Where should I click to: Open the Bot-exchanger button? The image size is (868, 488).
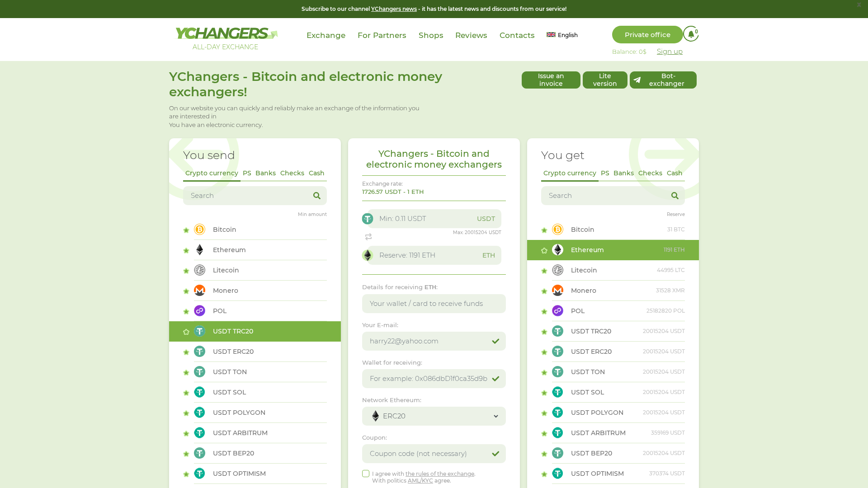pyautogui.click(x=663, y=80)
